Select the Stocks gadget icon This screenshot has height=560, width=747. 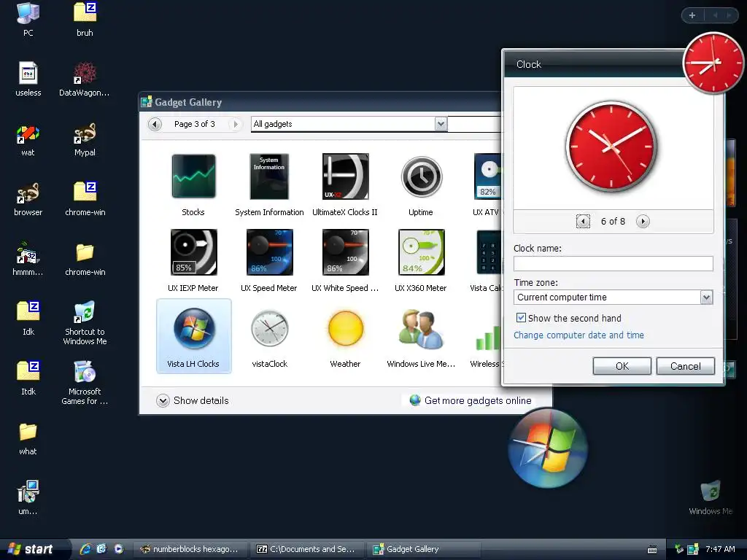(193, 176)
